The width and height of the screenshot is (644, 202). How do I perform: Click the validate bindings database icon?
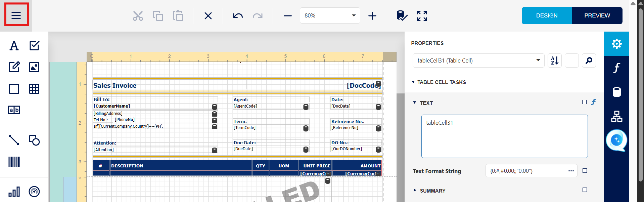[402, 15]
